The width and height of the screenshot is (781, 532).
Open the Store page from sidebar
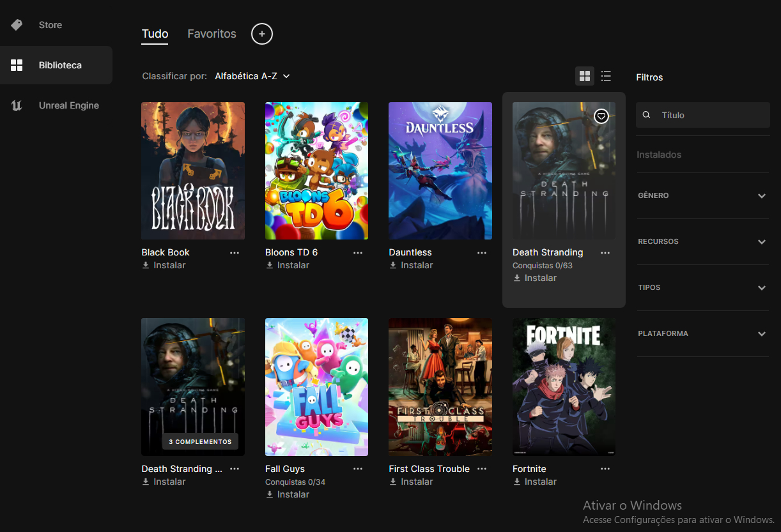pyautogui.click(x=50, y=25)
